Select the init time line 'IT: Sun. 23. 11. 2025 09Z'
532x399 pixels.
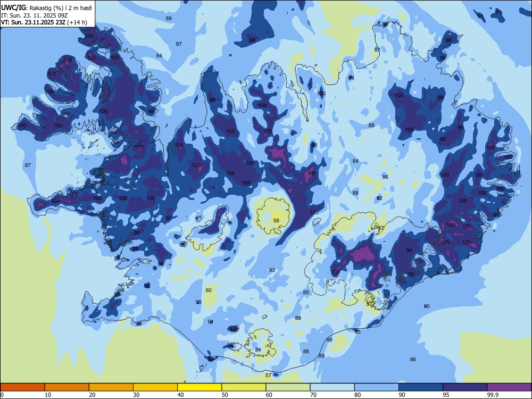tap(34, 15)
